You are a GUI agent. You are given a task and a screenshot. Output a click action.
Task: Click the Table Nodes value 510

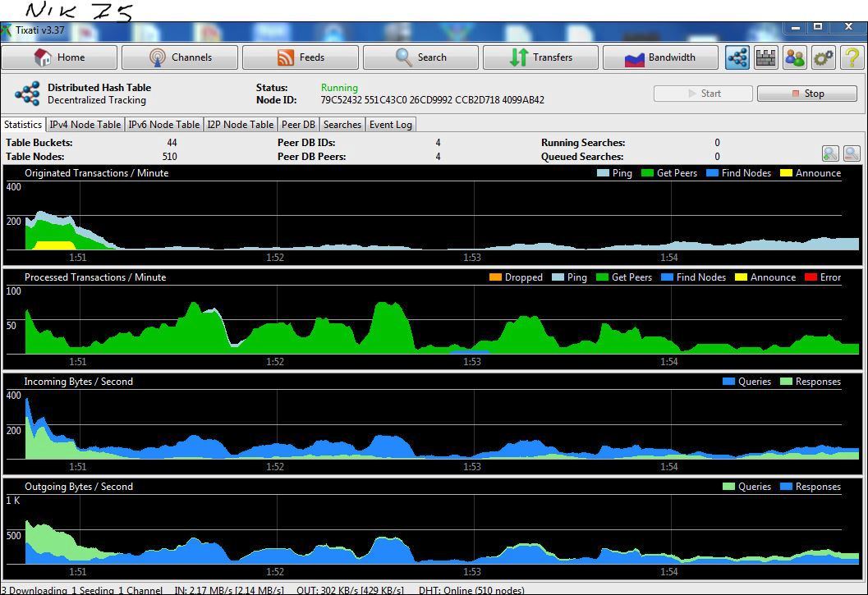[169, 157]
